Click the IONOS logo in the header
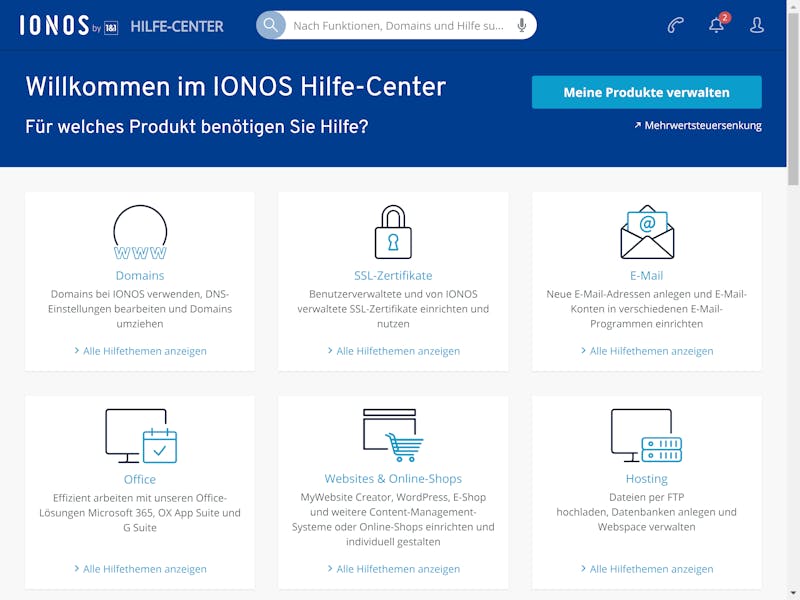Viewport: 800px width, 600px height. point(69,26)
